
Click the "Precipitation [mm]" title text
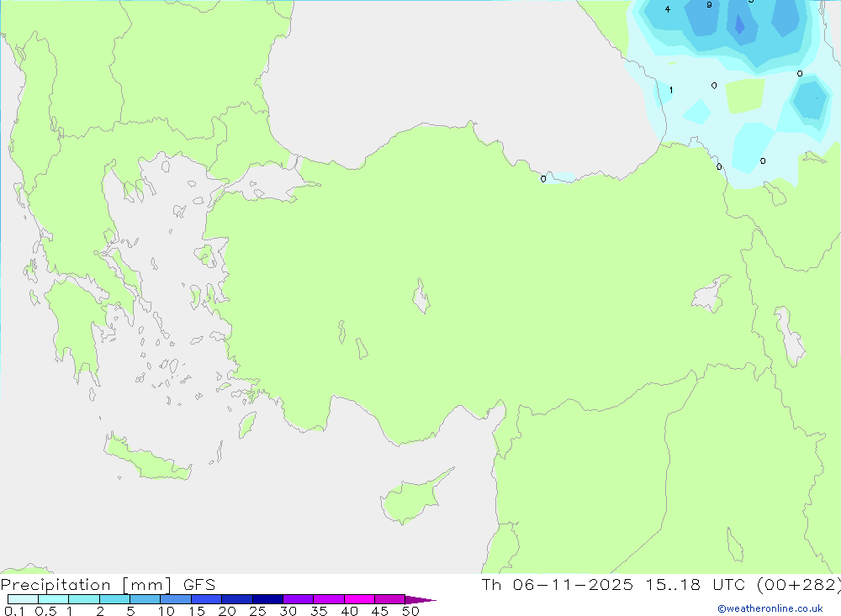pos(87,585)
